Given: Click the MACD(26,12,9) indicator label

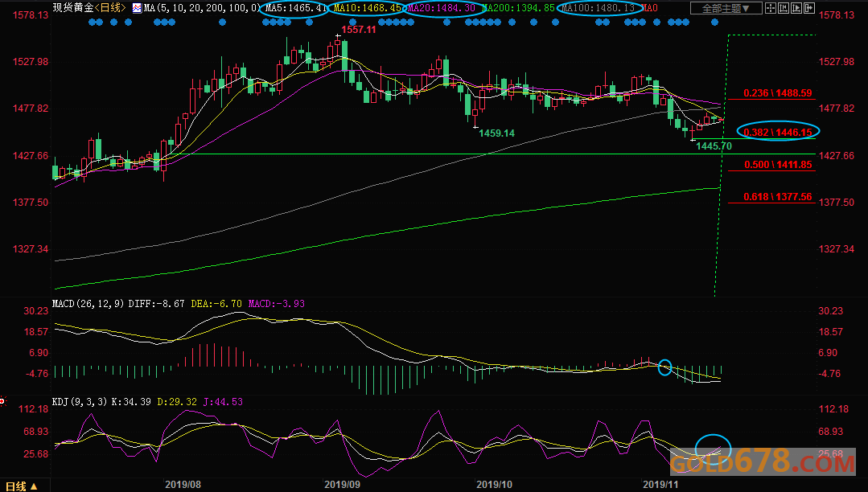Looking at the screenshot, I should click(88, 303).
